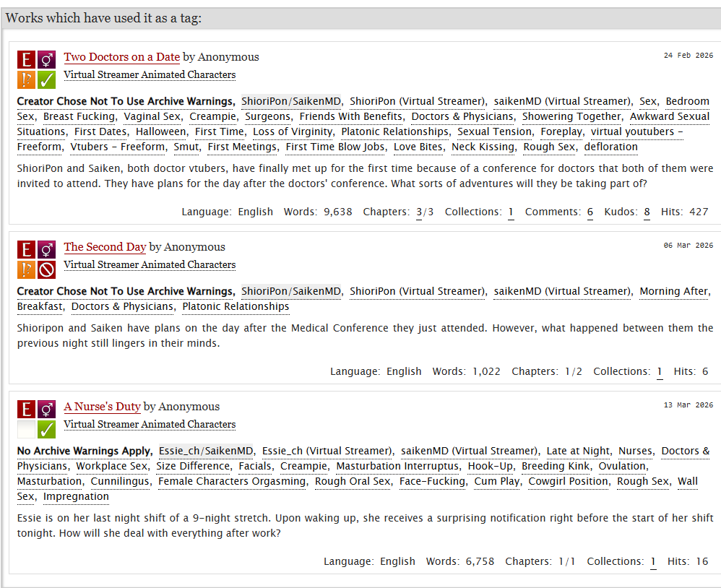Image resolution: width=721 pixels, height=588 pixels.
Task: Click the F/M category icon of Two Doctors on a Date
Action: pyautogui.click(x=46, y=60)
